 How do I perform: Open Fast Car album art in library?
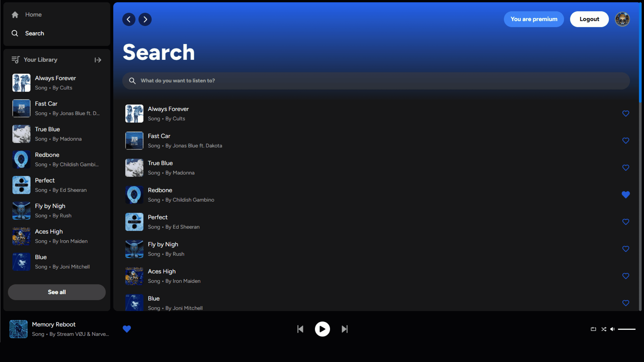coord(21,108)
